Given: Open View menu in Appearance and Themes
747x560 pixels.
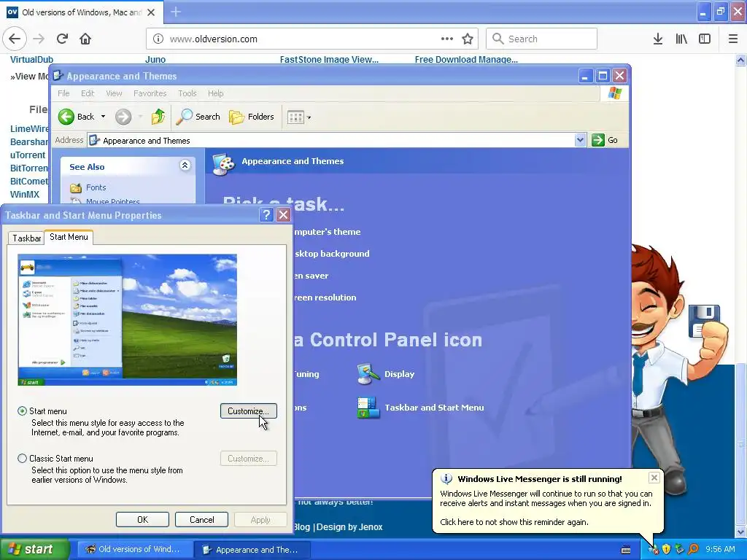Looking at the screenshot, I should (x=114, y=93).
